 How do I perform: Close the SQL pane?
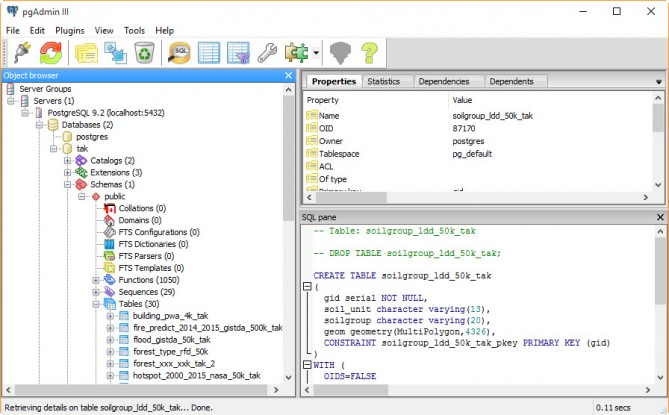660,217
